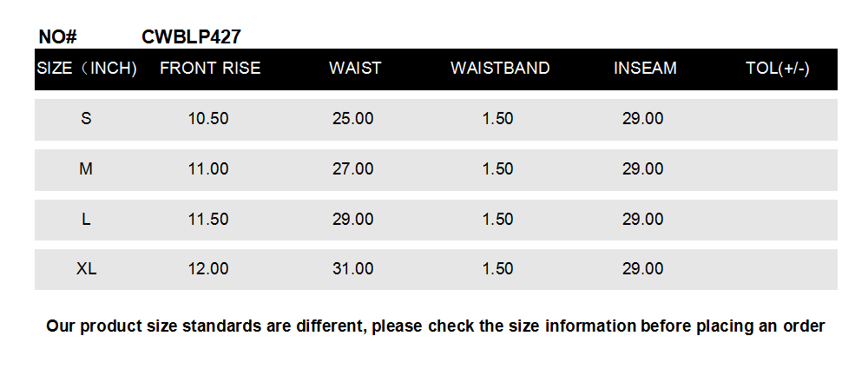Click the INSEAM column header
This screenshot has width=868, height=382.
point(645,69)
